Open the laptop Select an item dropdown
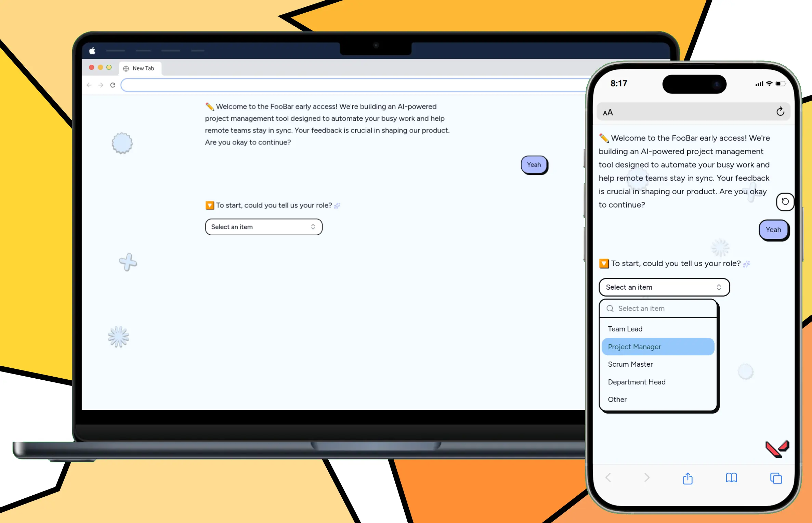The height and width of the screenshot is (523, 812). point(263,227)
